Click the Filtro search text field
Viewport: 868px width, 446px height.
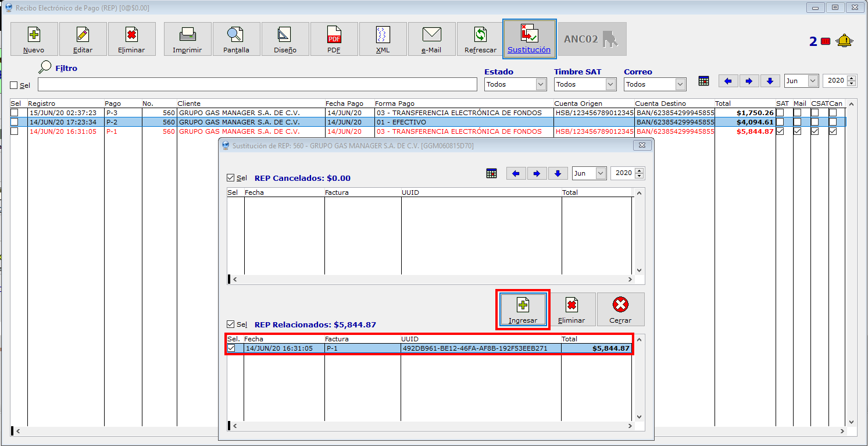[x=257, y=84]
